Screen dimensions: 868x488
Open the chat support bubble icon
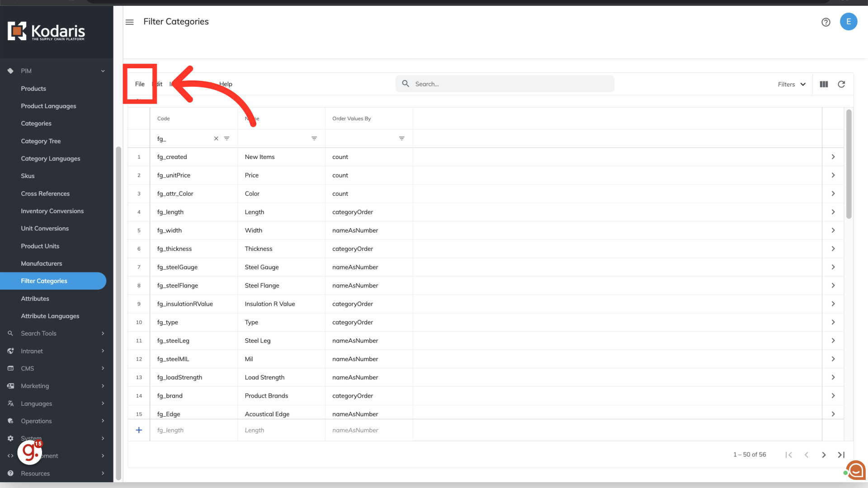pyautogui.click(x=856, y=470)
